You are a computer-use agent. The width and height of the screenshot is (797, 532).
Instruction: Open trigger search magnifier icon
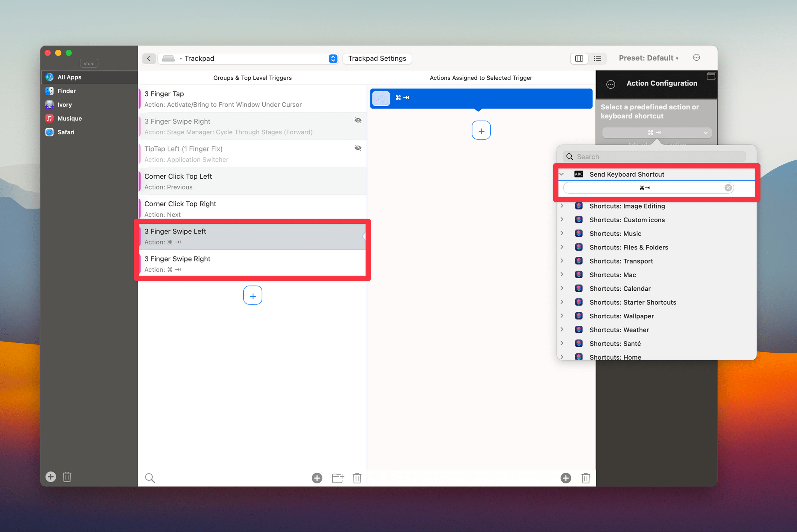pyautogui.click(x=150, y=478)
